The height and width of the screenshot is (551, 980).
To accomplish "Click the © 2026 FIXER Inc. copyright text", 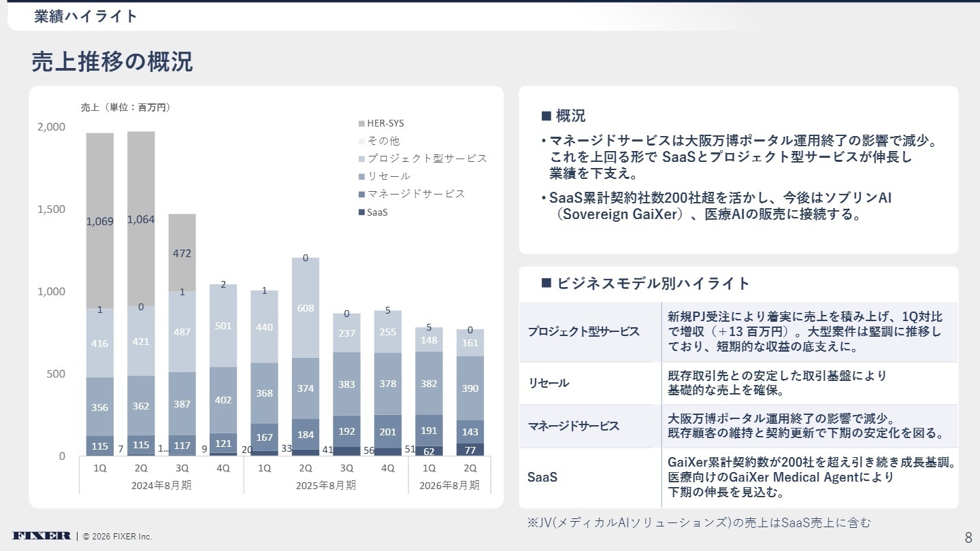I will (x=118, y=537).
